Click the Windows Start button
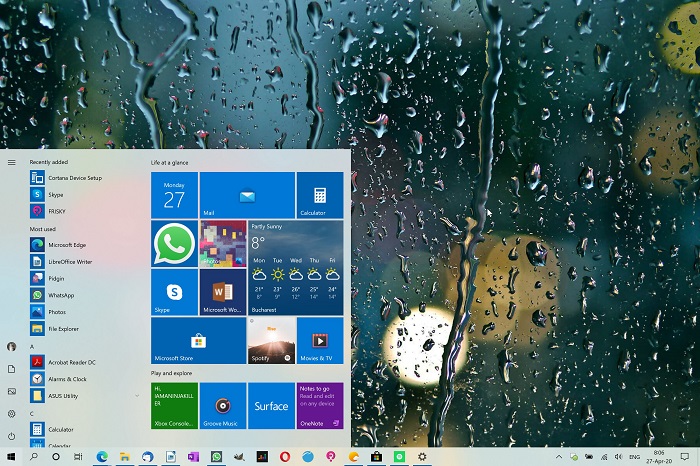The height and width of the screenshot is (466, 700). (x=11, y=457)
